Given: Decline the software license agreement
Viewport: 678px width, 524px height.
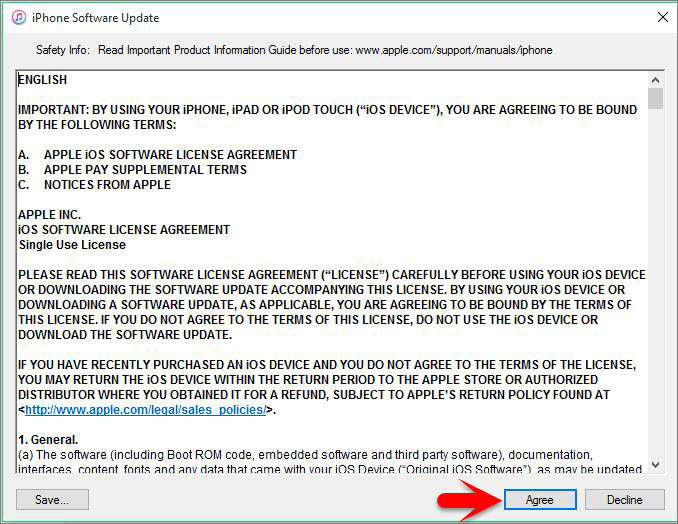Looking at the screenshot, I should click(x=625, y=499).
